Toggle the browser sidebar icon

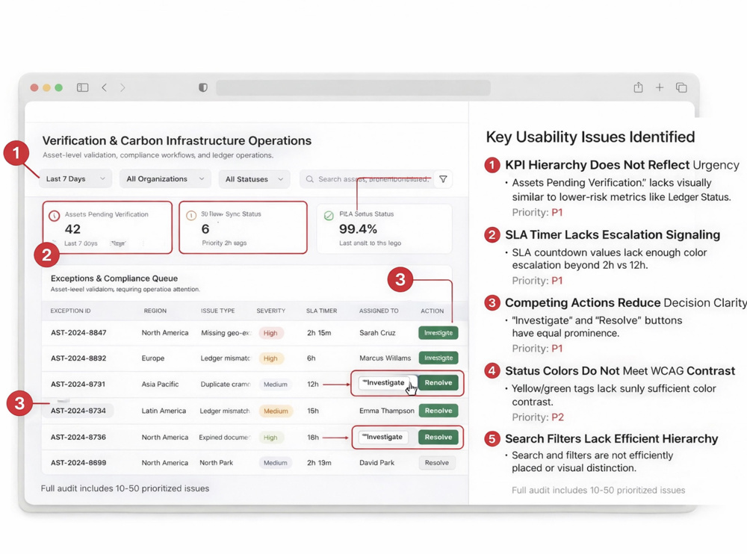(x=82, y=87)
